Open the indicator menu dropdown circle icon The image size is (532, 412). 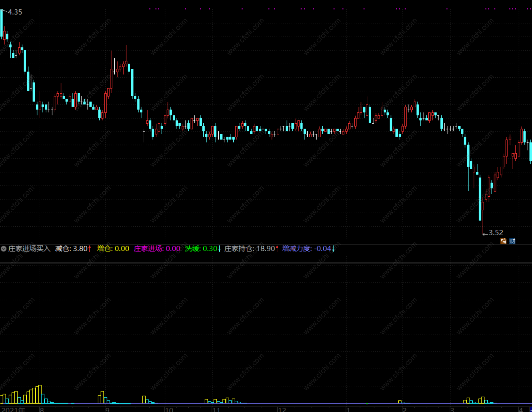pyautogui.click(x=4, y=249)
